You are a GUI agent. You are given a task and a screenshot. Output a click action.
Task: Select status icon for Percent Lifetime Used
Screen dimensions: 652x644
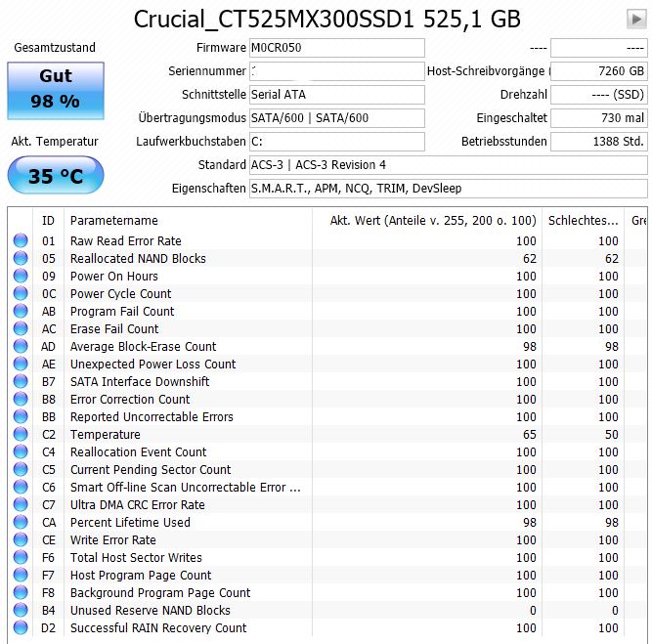21,522
